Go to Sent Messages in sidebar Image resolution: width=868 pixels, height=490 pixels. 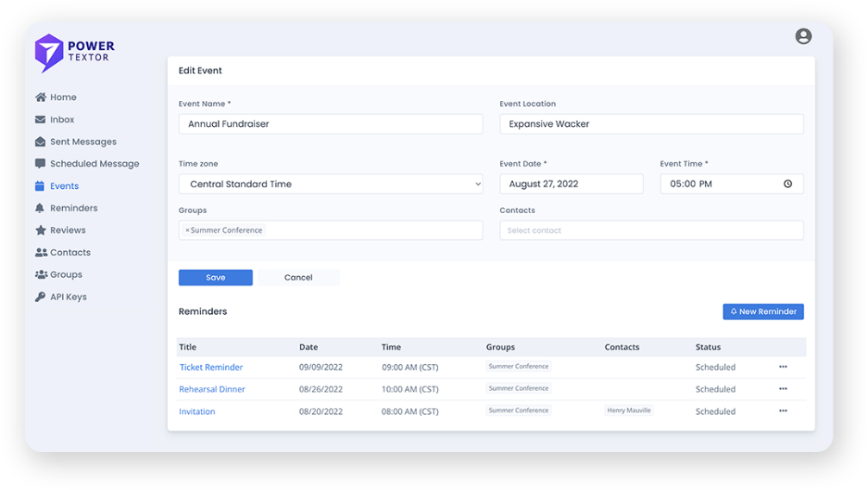[83, 141]
